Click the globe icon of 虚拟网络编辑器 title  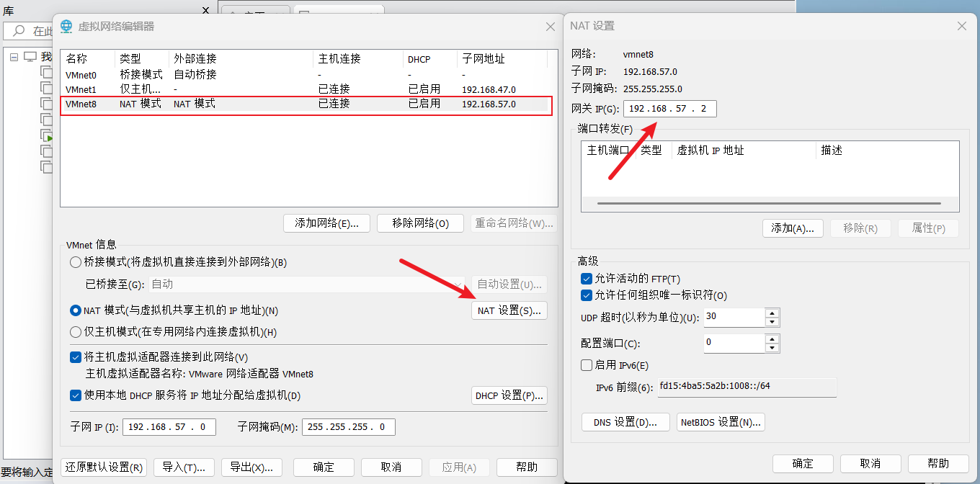coord(66,27)
